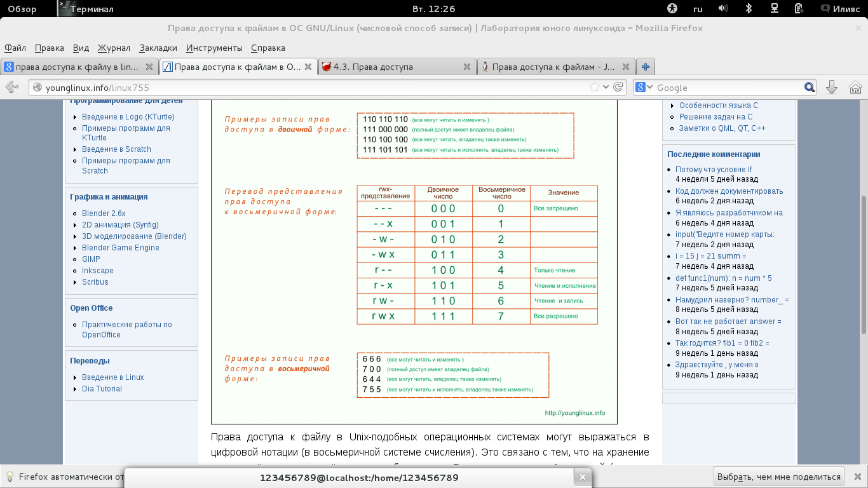This screenshot has width=868, height=488.
Task: Open comment 'Я являюсь разработчиком на'
Action: [729, 213]
